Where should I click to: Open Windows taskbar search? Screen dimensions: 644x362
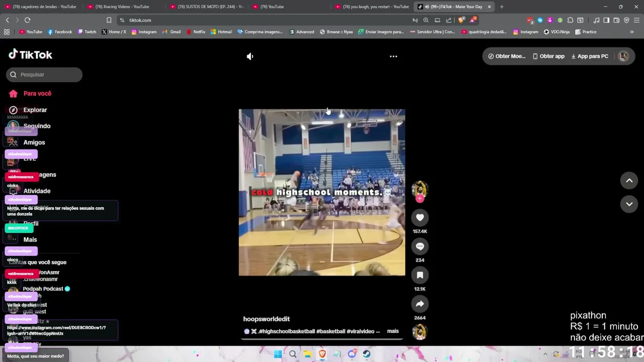[293, 354]
